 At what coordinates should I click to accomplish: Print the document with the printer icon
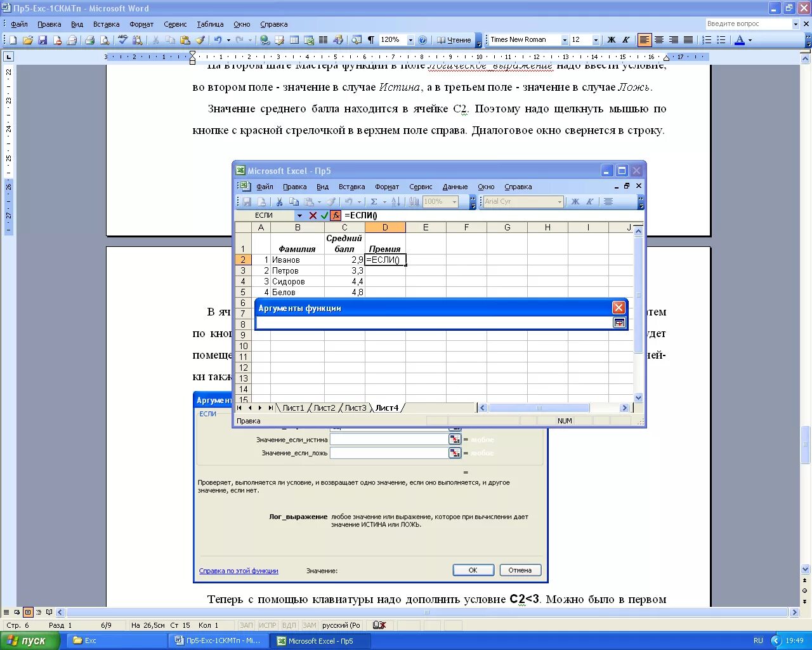89,40
